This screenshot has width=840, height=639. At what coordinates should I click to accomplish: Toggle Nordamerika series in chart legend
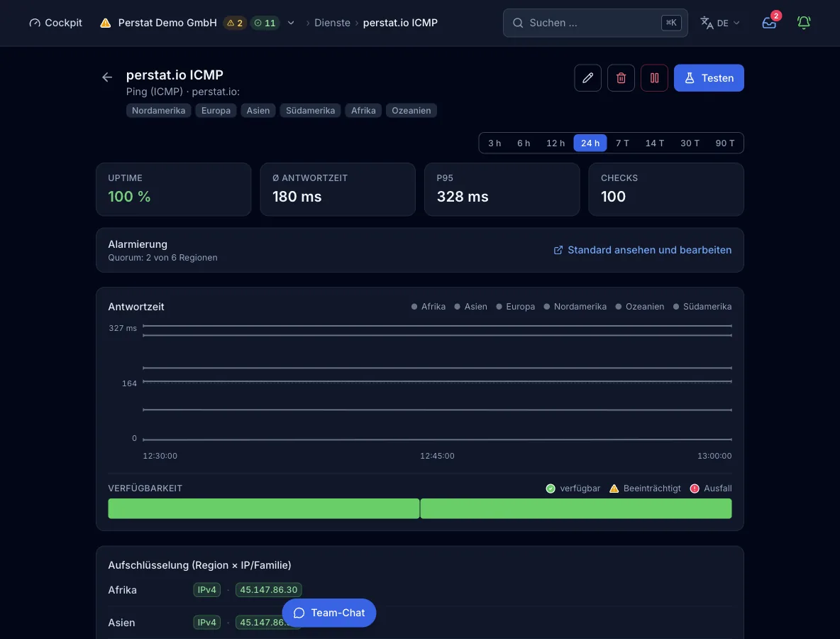point(575,307)
